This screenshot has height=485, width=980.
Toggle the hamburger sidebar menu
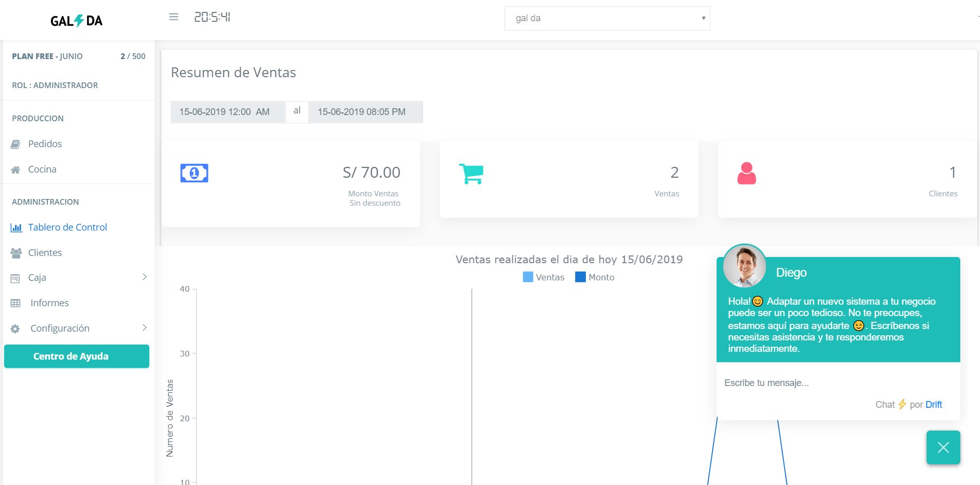(174, 17)
